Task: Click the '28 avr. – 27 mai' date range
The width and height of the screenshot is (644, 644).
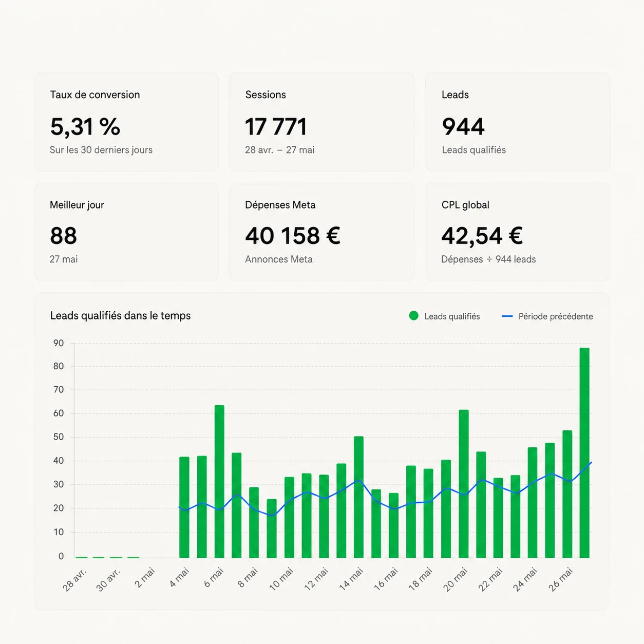Action: [x=280, y=150]
